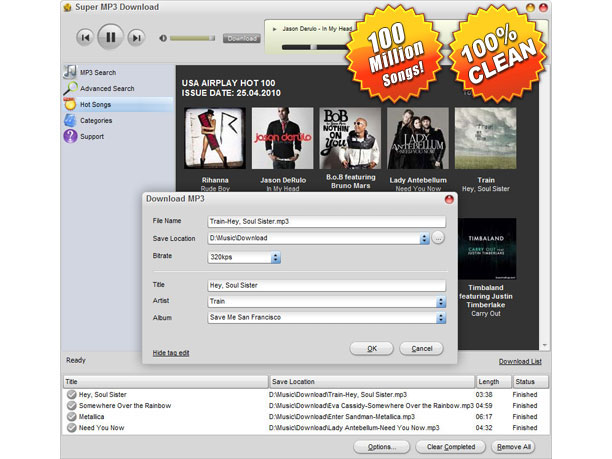This screenshot has height=459, width=612.
Task: Skip to the next track
Action: 137,38
